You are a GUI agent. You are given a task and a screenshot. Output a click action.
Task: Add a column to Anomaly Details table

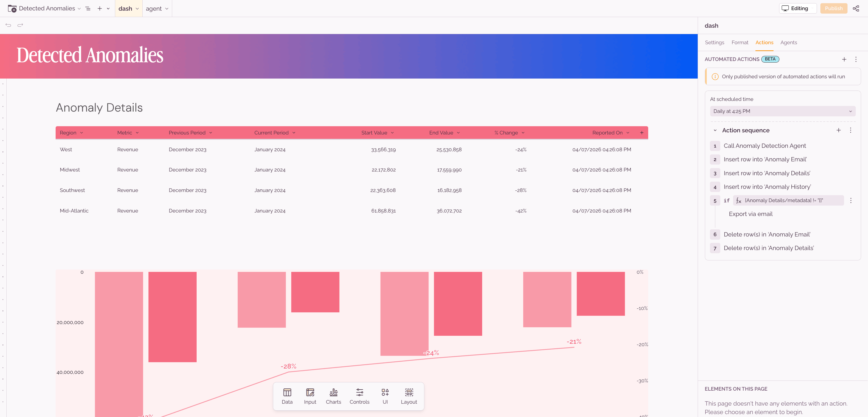pyautogui.click(x=642, y=133)
